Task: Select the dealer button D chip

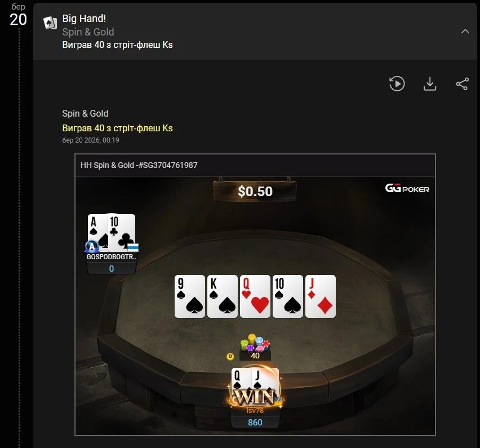Action: (230, 356)
